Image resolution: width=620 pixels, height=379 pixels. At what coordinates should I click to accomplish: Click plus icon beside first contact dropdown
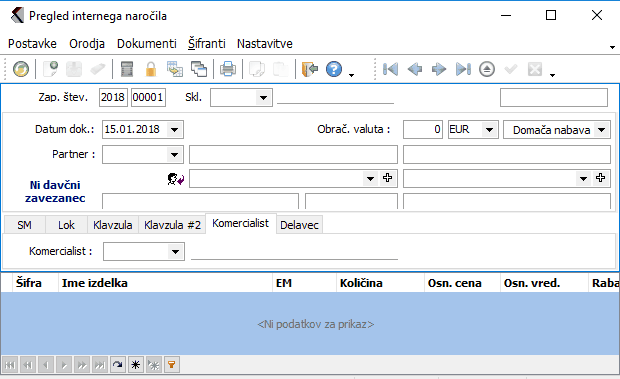coord(388,178)
